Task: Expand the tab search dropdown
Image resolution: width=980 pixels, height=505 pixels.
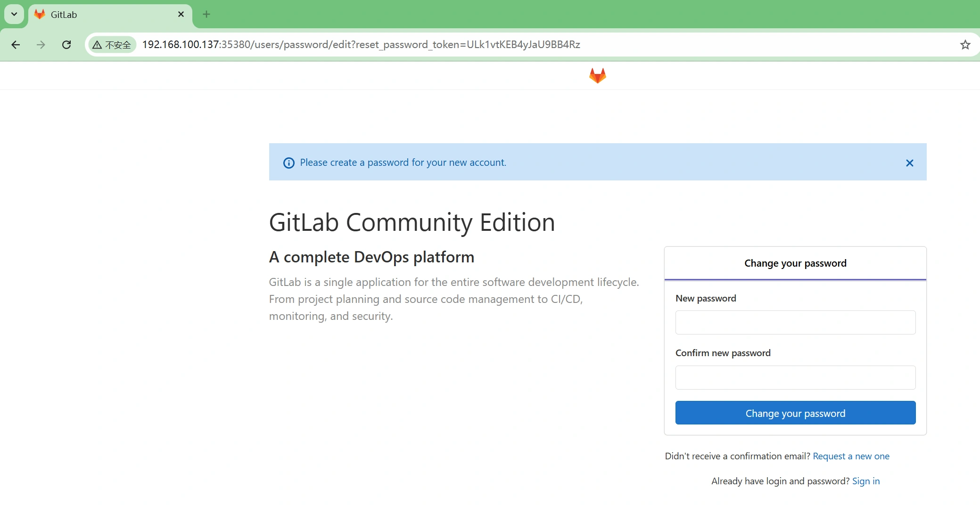Action: click(14, 15)
